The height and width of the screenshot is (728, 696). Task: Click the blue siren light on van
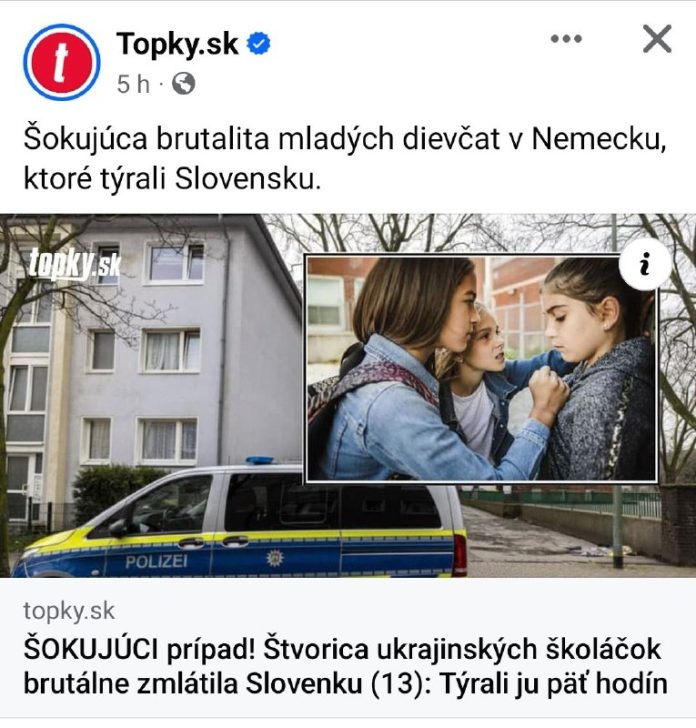point(260,460)
